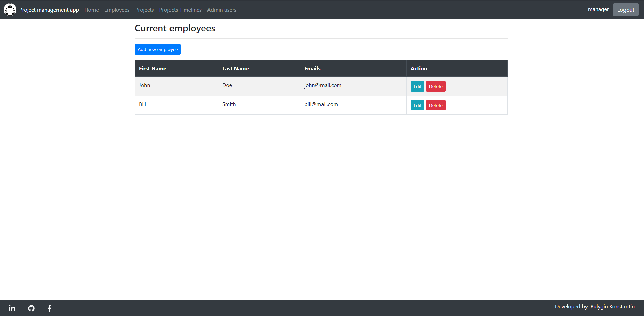Open the LinkedIn page from the footer
This screenshot has width=644, height=316.
pos(12,308)
